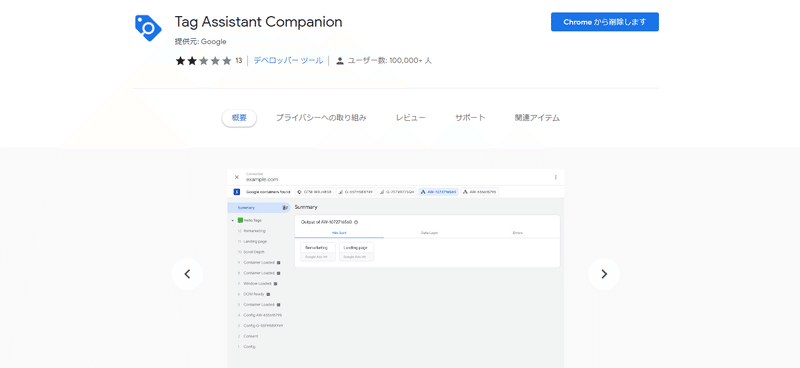Go to the サポート tab
The image size is (800, 368).
(470, 118)
